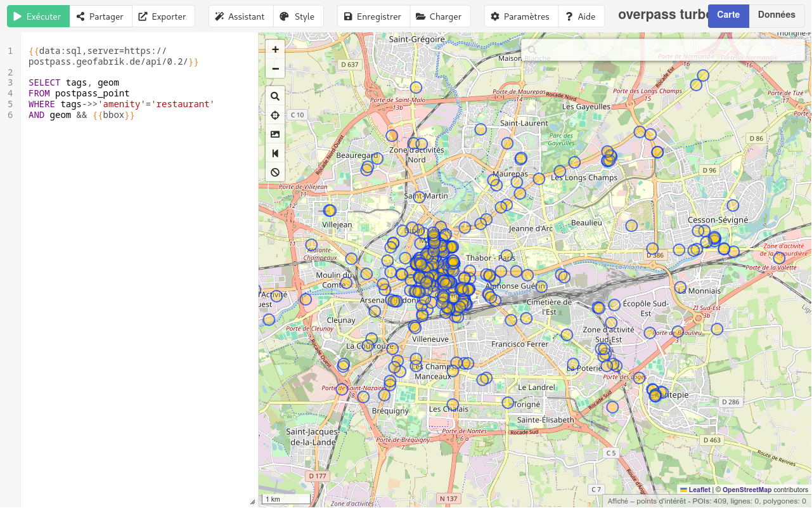Open the Partager share dialog

pyautogui.click(x=100, y=16)
